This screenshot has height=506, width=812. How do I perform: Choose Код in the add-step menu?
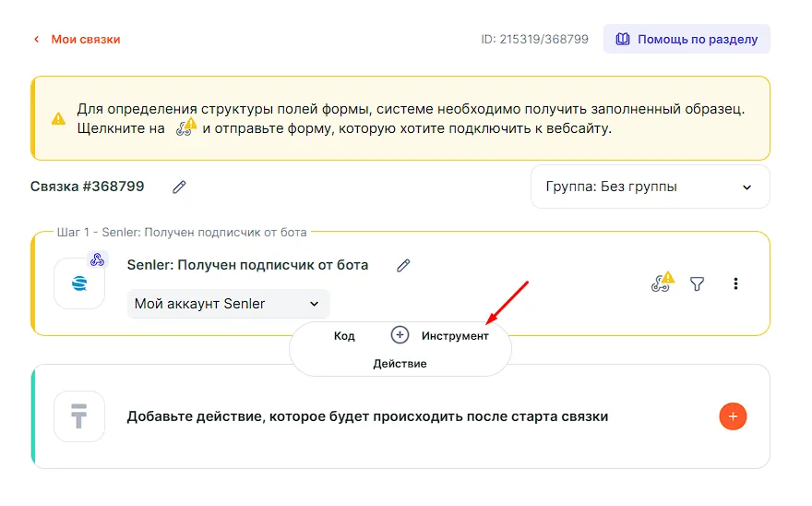coord(344,336)
